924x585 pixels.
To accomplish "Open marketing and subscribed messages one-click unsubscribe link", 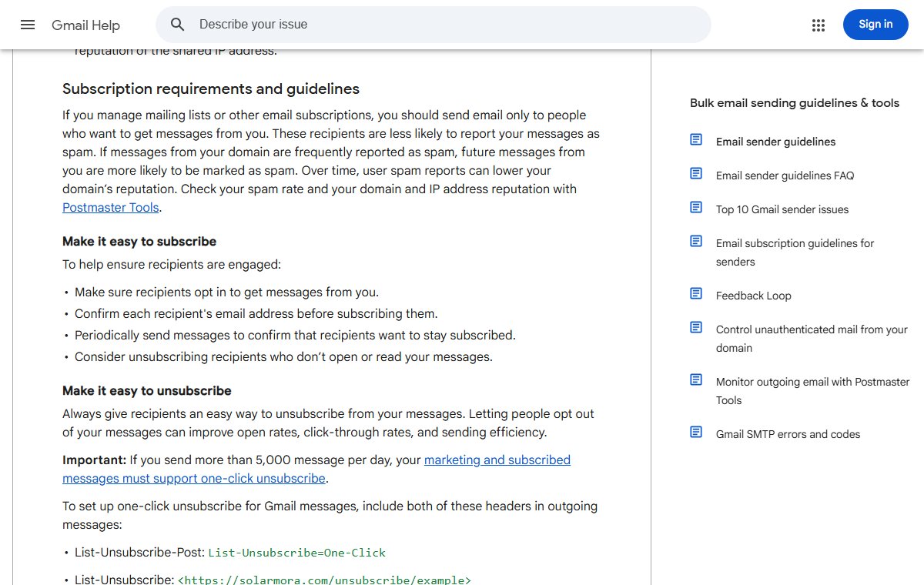I will click(x=316, y=470).
